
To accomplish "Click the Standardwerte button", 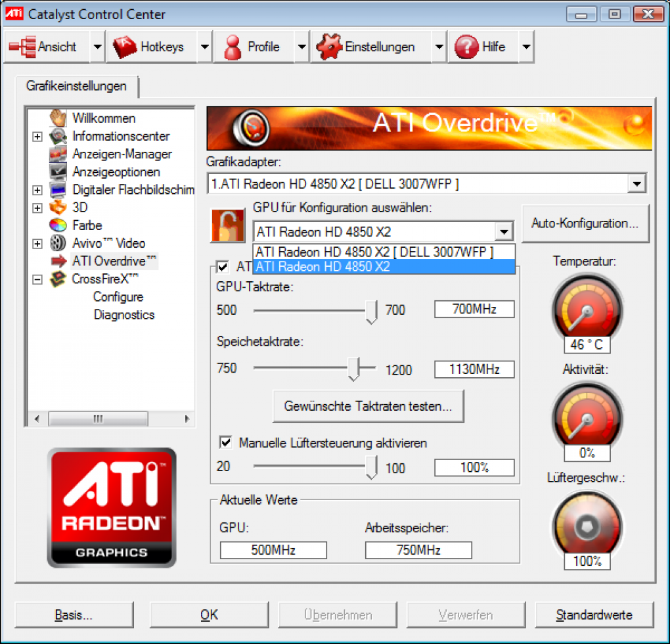I will (x=594, y=614).
